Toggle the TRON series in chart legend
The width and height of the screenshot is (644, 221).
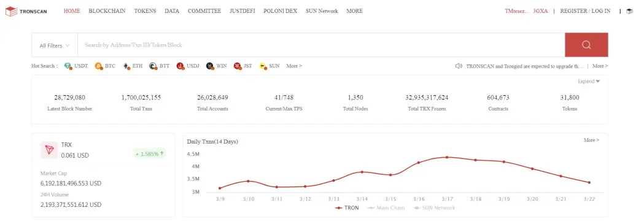(347, 208)
